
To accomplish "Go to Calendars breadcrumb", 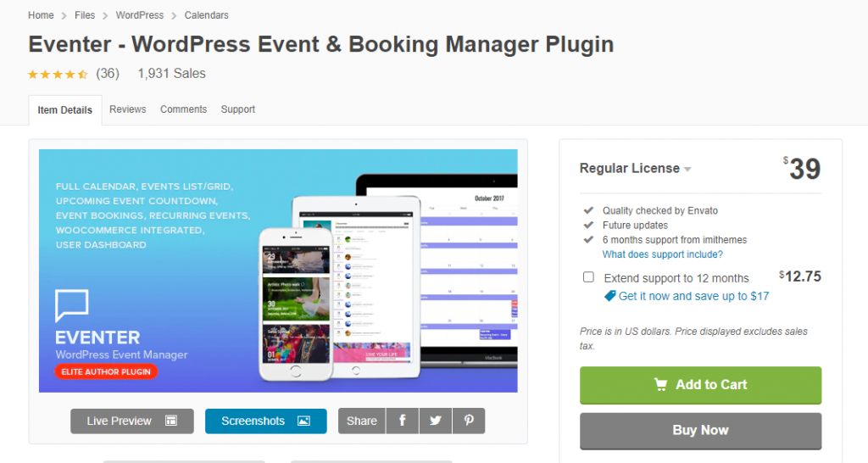I will point(207,15).
